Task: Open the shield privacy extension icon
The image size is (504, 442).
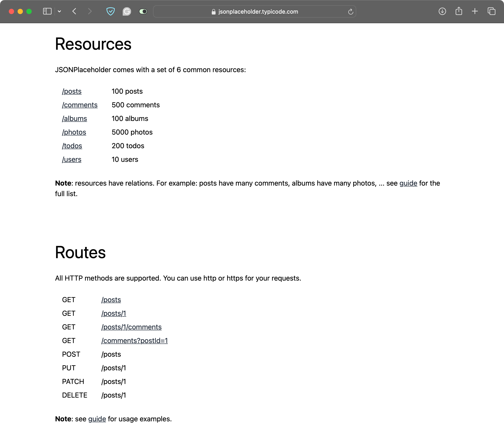Action: (110, 11)
